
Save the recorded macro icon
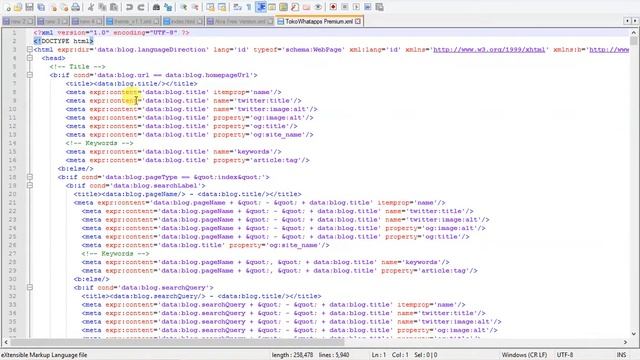[379, 7]
